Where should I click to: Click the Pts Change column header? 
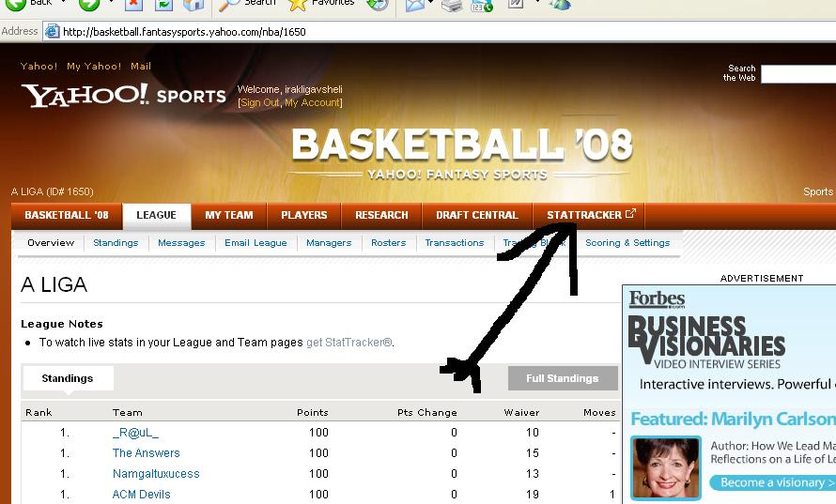click(x=427, y=412)
